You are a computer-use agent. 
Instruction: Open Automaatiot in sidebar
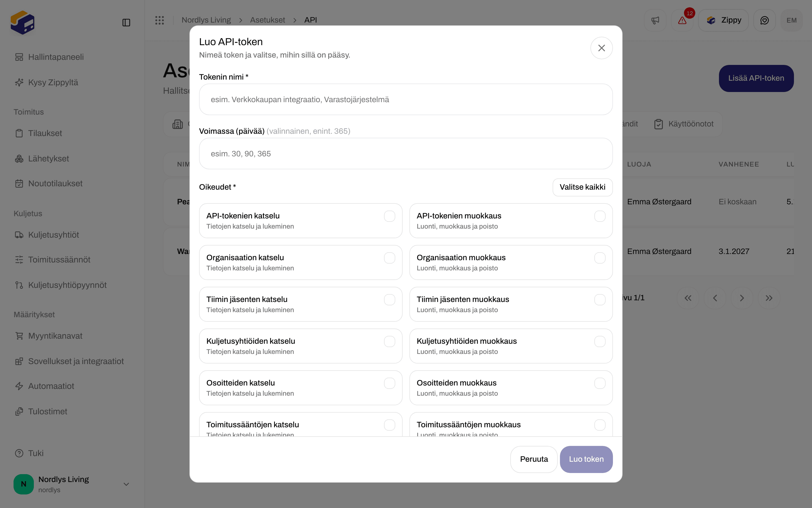(45, 386)
